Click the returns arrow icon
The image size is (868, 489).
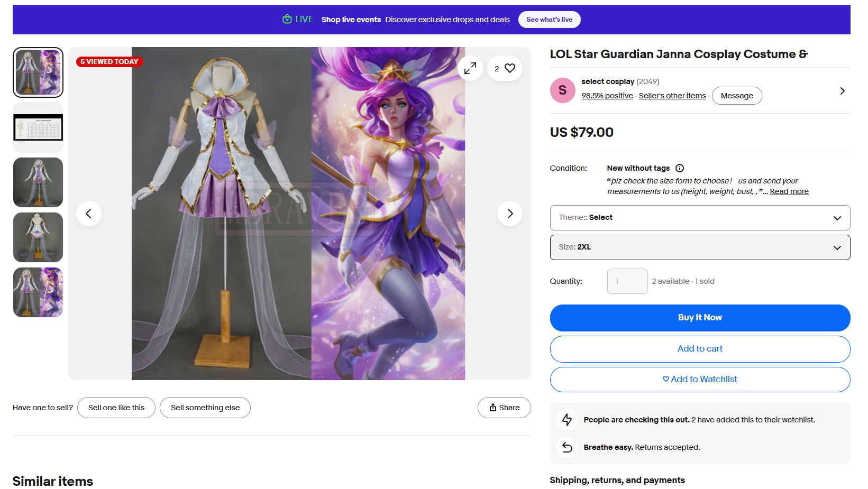(567, 447)
